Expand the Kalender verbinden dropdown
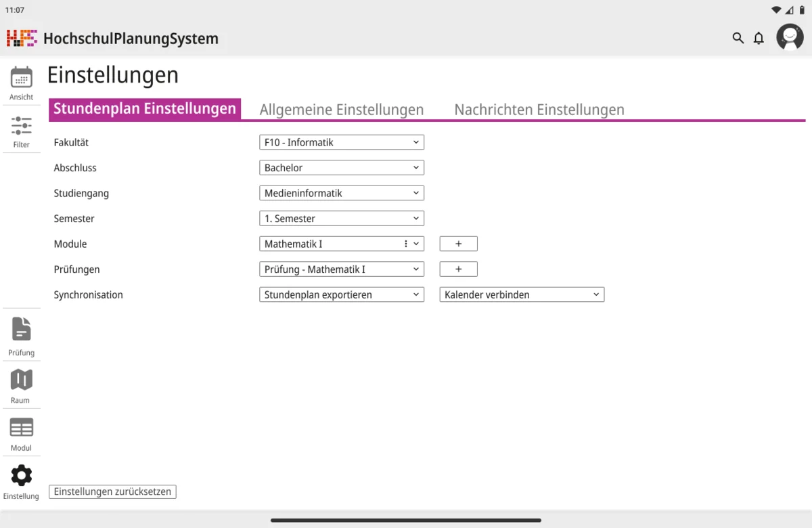Screen dimensions: 812x528 (522, 294)
